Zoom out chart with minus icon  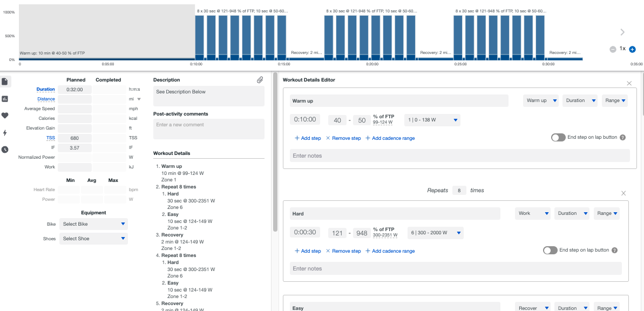pos(613,49)
